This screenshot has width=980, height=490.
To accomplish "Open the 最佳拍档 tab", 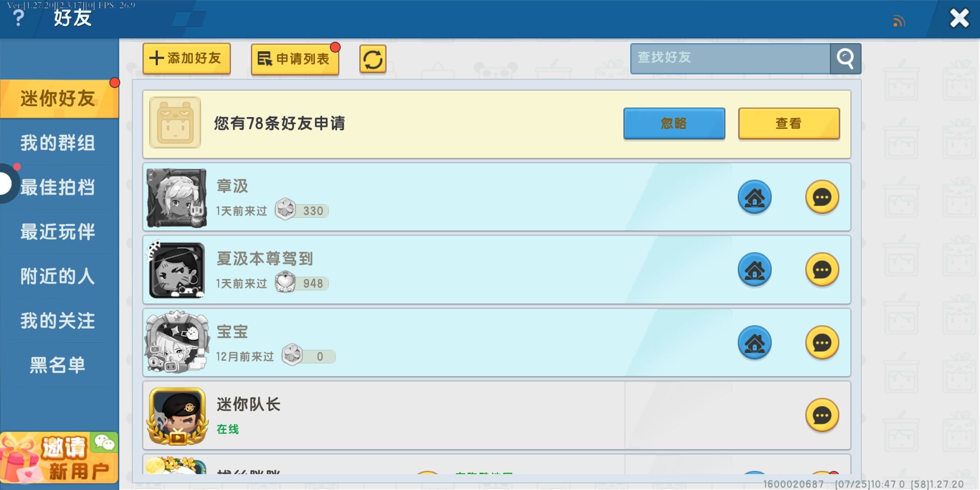I will tap(58, 187).
